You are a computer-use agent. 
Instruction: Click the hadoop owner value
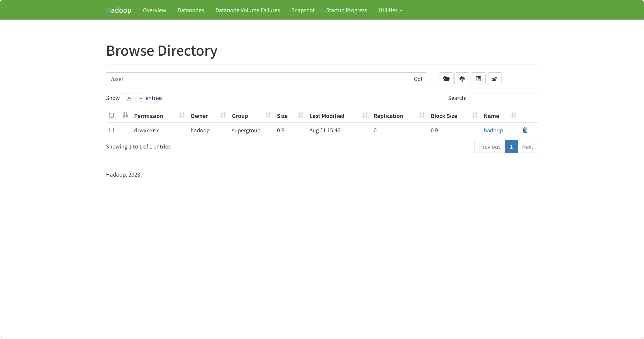[200, 130]
